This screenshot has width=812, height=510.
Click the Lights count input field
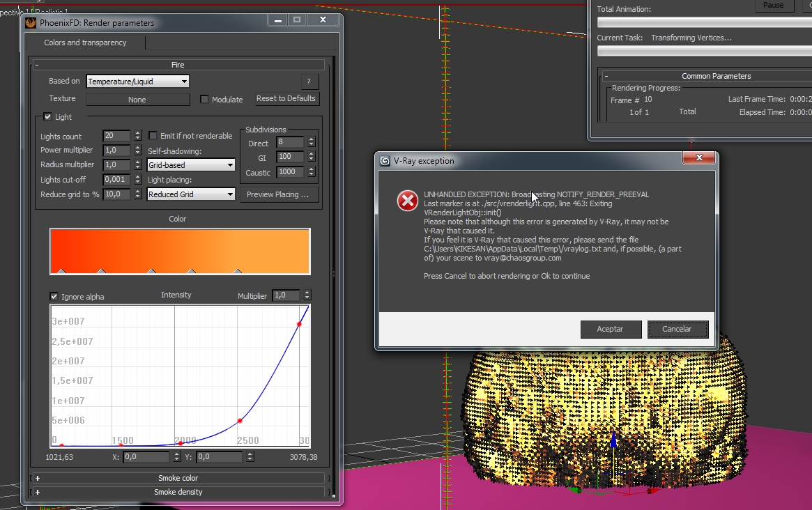116,136
